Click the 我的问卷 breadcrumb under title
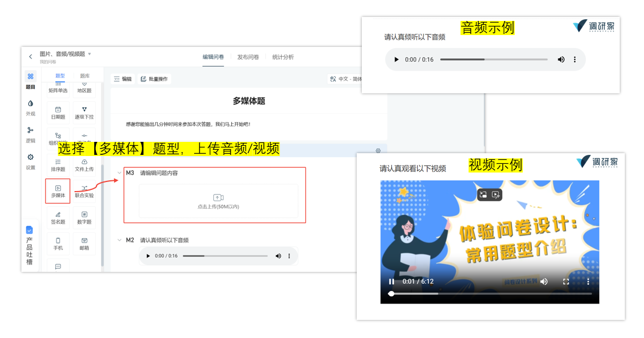Viewport: 644px width, 338px height. (47, 62)
